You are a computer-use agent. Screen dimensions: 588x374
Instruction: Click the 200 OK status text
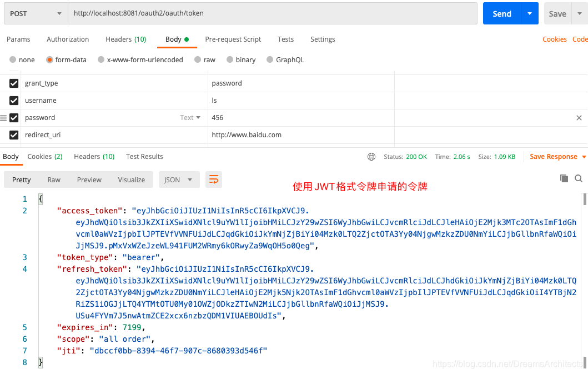click(x=416, y=157)
